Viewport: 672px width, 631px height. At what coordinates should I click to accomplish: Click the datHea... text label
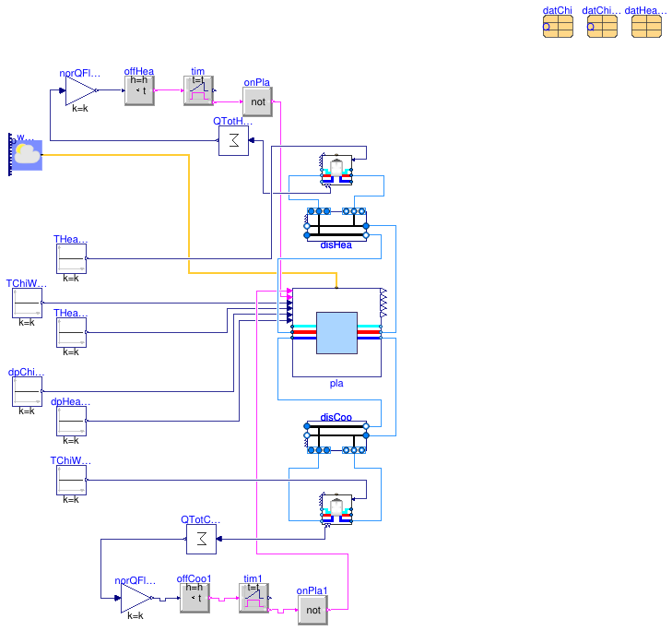pyautogui.click(x=645, y=10)
